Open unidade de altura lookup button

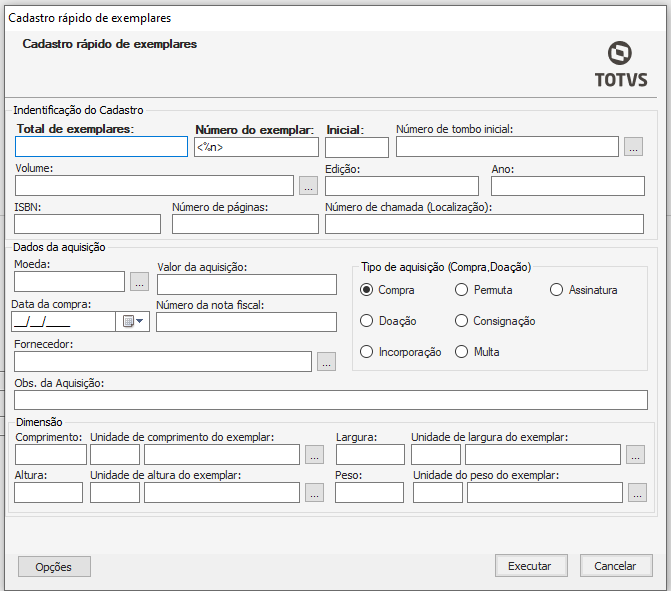(x=314, y=492)
